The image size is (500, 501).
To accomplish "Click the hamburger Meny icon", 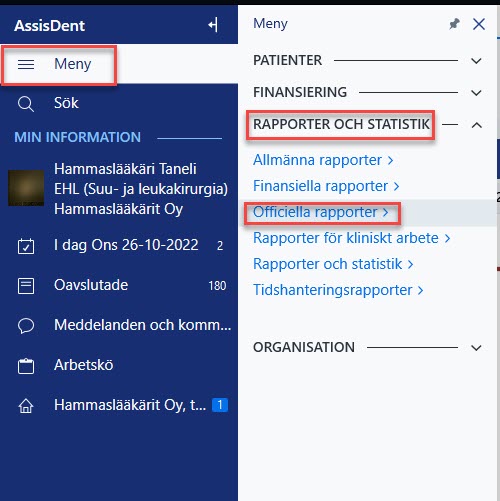I will [x=26, y=64].
